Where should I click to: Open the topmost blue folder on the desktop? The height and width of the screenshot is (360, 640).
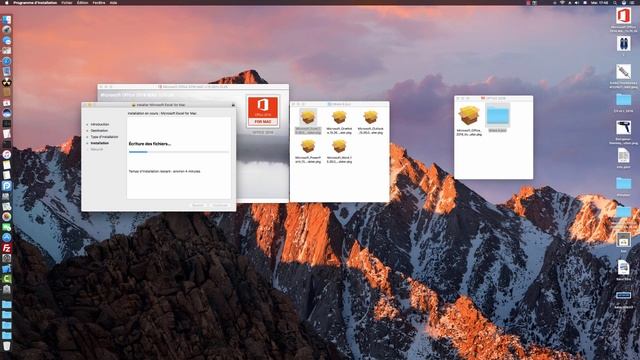pos(623,100)
